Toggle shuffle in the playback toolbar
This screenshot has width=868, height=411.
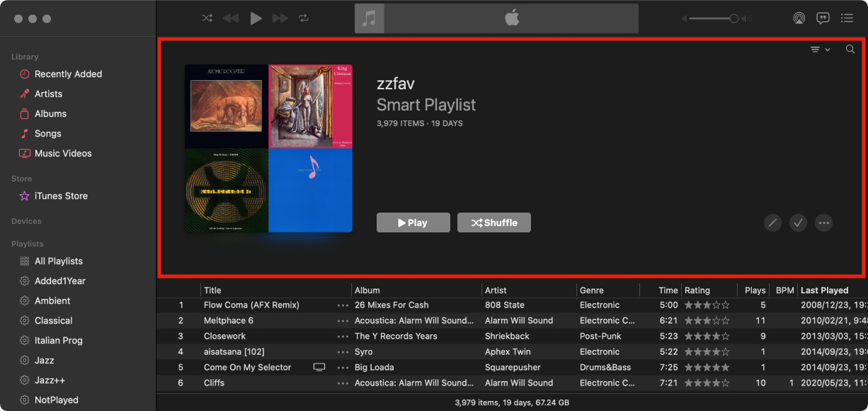[207, 18]
